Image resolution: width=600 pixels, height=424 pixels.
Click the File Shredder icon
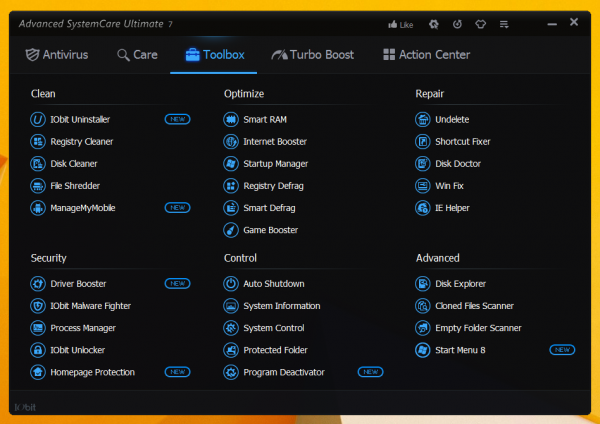coord(38,186)
